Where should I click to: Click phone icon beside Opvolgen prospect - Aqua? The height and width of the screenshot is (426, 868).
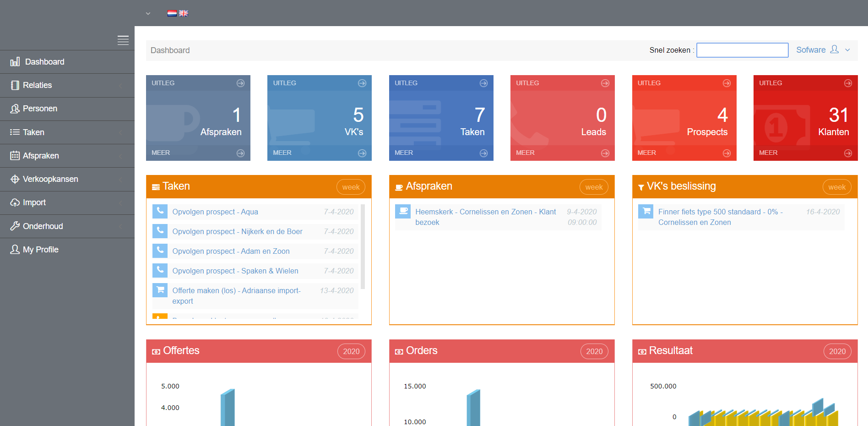(x=160, y=211)
